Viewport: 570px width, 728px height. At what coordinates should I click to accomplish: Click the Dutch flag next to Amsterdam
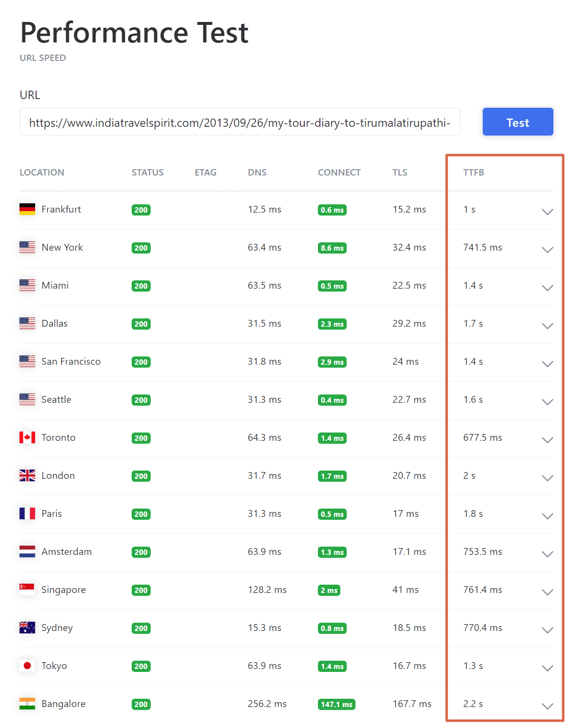[x=27, y=551]
